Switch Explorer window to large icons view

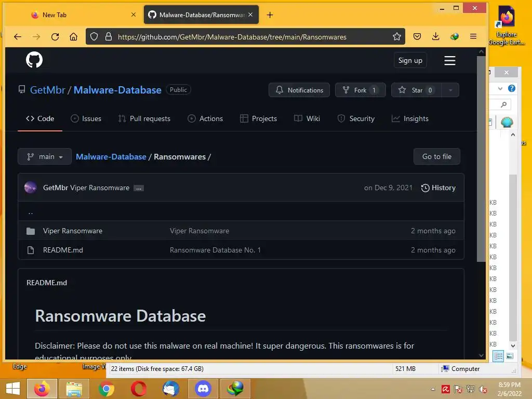pos(510,356)
